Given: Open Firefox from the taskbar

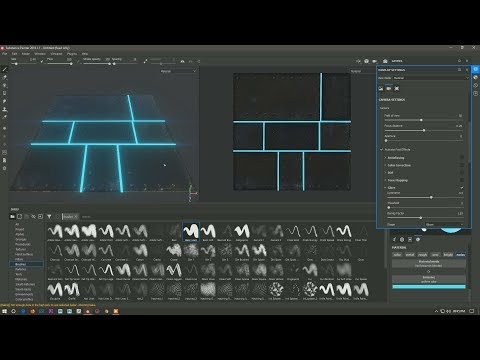Looking at the screenshot, I should [x=32, y=311].
